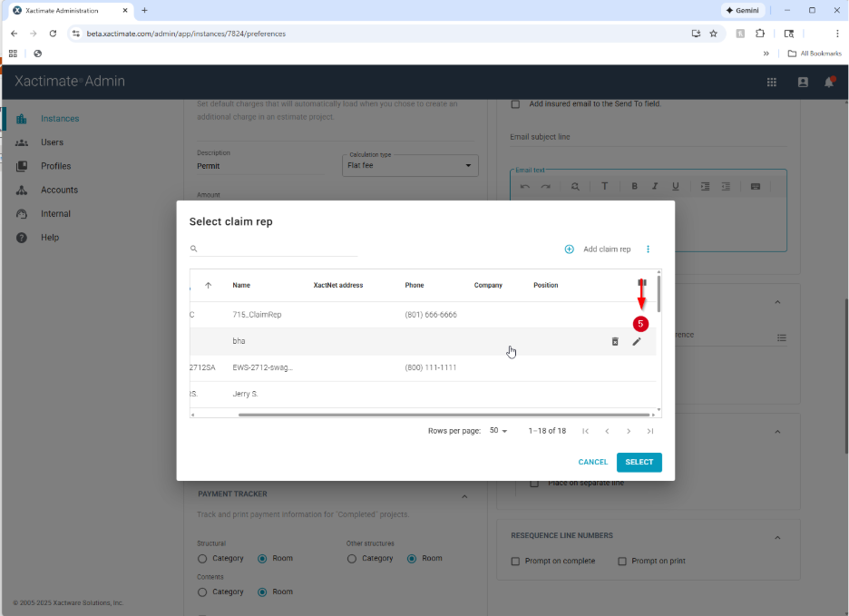The width and height of the screenshot is (849, 616).
Task: Open the apps grid in Xactimate header
Action: click(x=772, y=82)
